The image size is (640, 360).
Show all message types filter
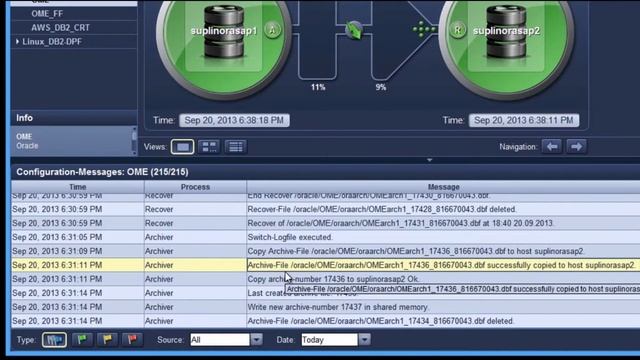pyautogui.click(x=54, y=340)
